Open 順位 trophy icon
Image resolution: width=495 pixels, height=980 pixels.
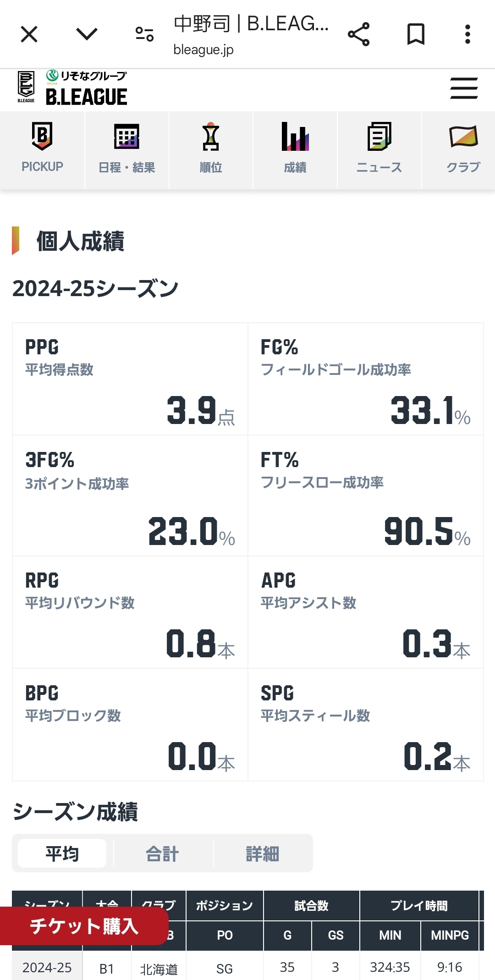click(211, 136)
